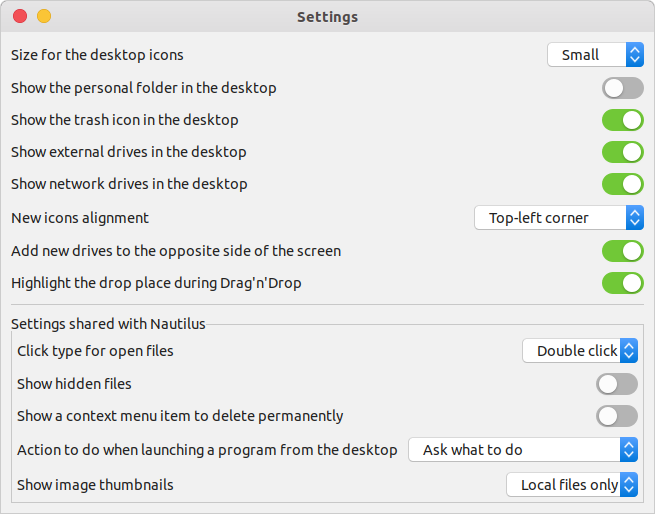Change click type from Double click
This screenshot has width=655, height=514.
pos(580,351)
